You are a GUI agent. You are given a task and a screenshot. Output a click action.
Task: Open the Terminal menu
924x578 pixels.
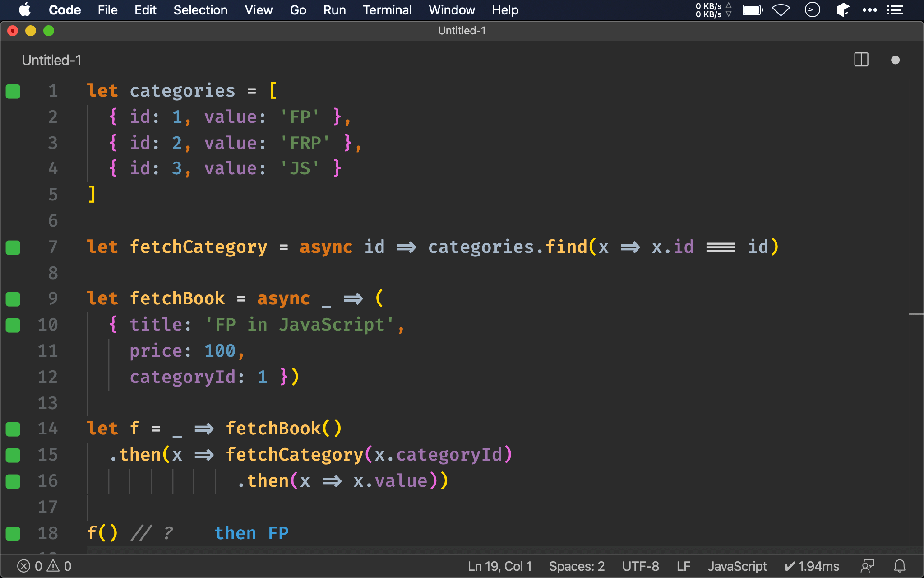tap(387, 10)
